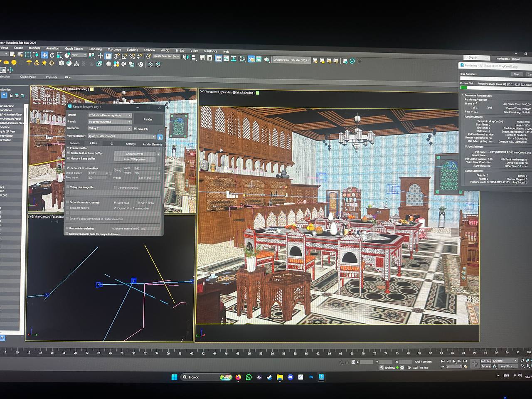Open the Renderer V-Ray 7 dropdown
This screenshot has height=399, width=532.
coord(110,128)
